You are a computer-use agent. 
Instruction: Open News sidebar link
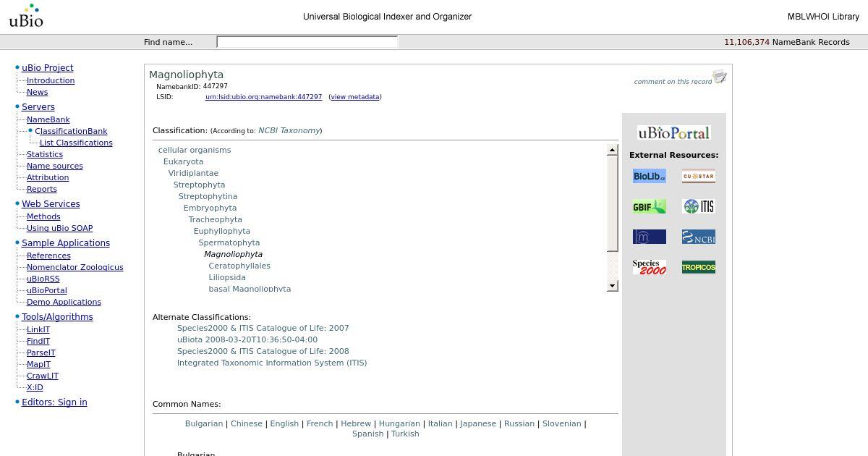pyautogui.click(x=37, y=92)
